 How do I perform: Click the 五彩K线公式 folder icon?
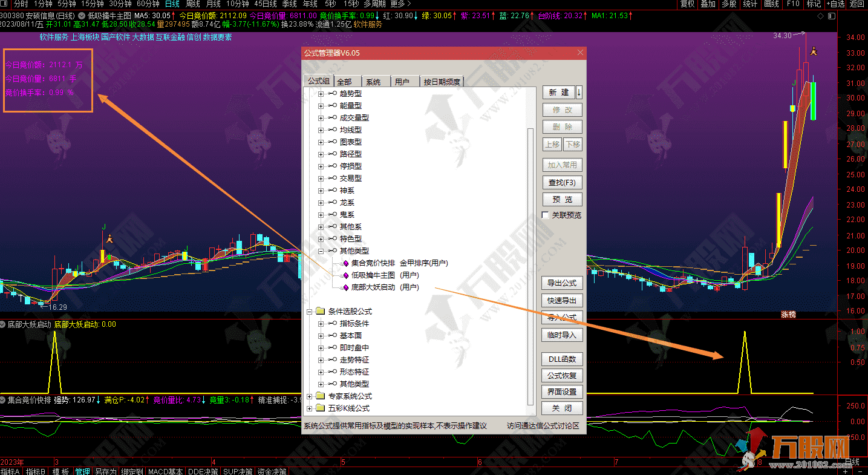pyautogui.click(x=320, y=408)
